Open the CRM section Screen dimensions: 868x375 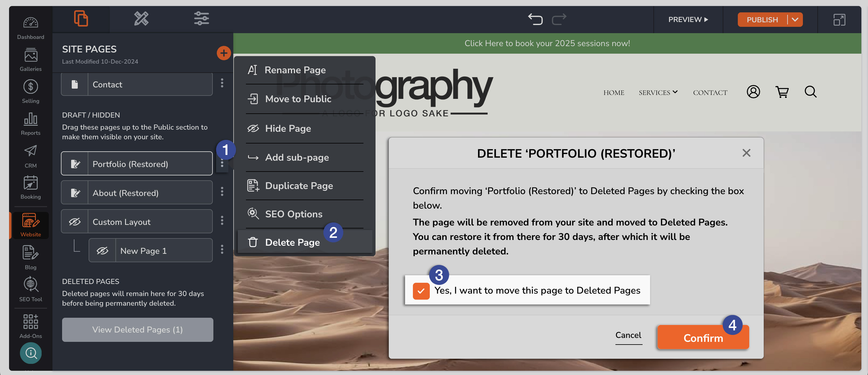coord(31,156)
